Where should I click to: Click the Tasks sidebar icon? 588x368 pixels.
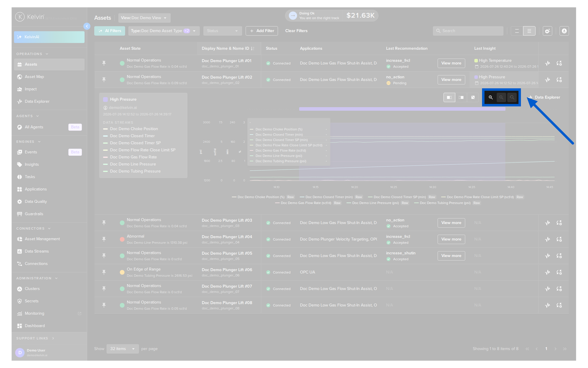20,177
